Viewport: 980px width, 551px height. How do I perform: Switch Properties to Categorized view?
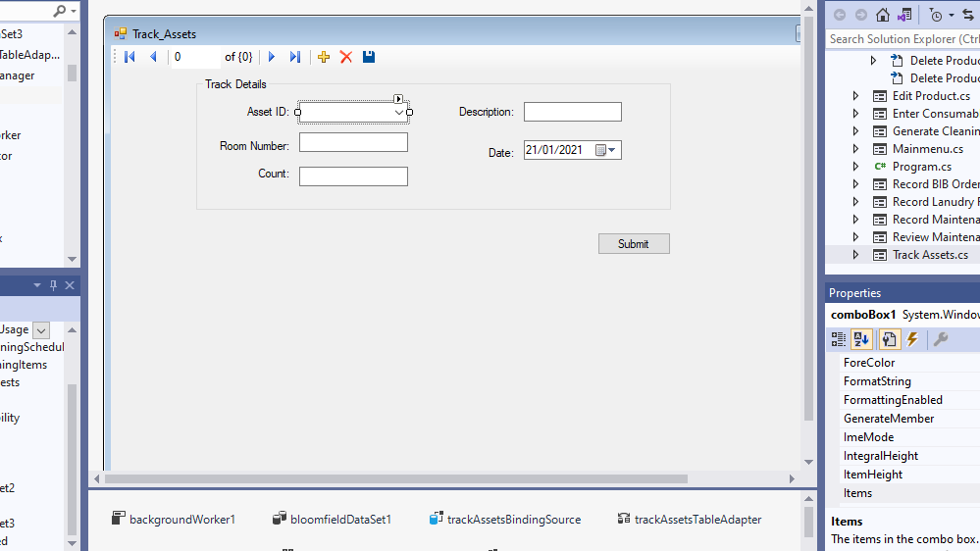838,339
